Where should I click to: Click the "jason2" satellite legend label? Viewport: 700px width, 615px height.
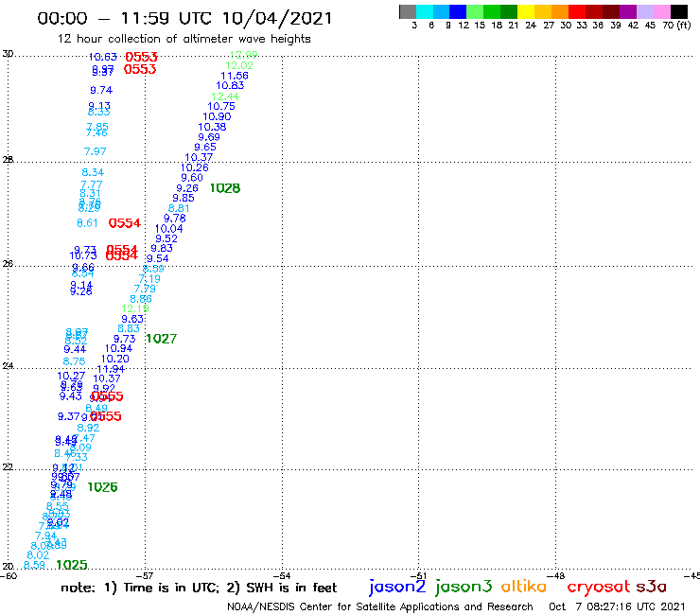click(x=397, y=587)
